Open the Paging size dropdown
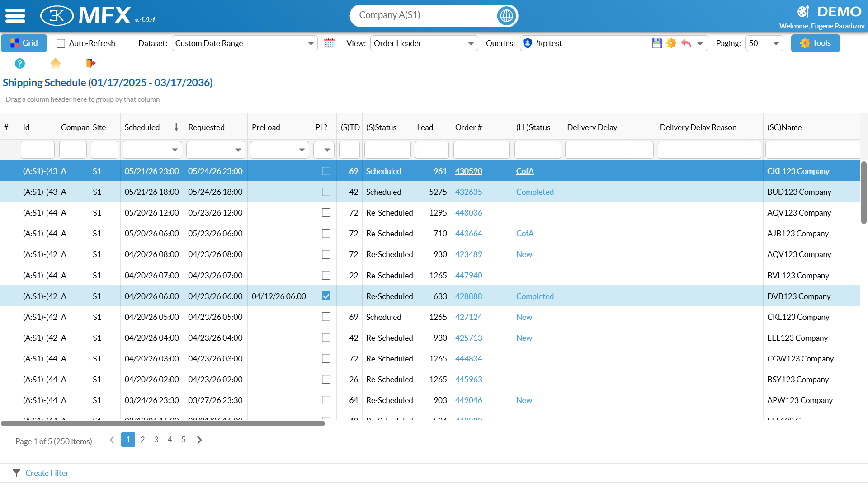 pyautogui.click(x=764, y=43)
